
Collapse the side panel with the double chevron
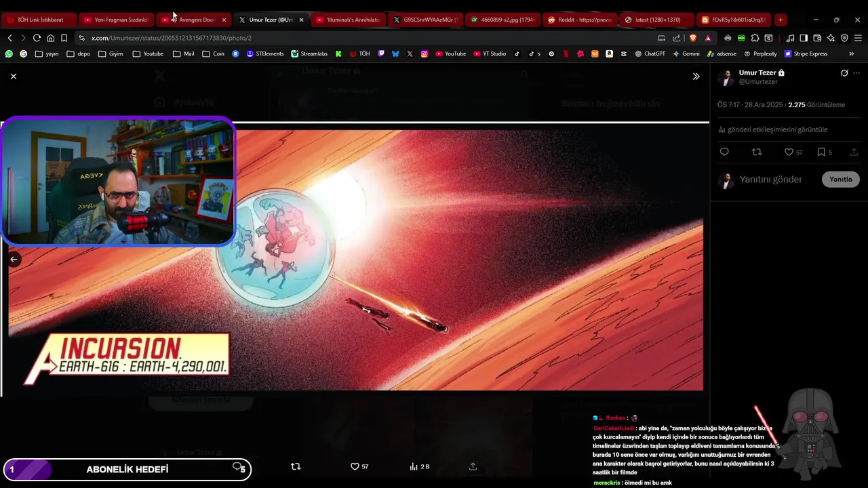click(696, 77)
